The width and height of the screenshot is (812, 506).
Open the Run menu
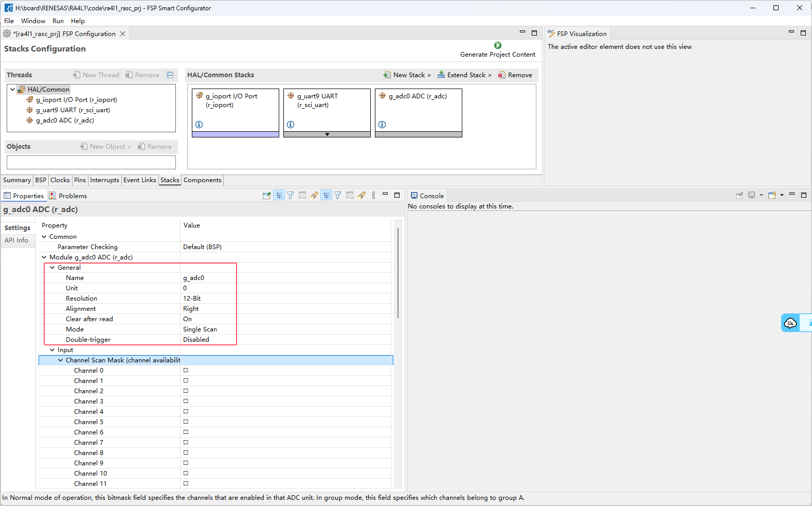[58, 21]
